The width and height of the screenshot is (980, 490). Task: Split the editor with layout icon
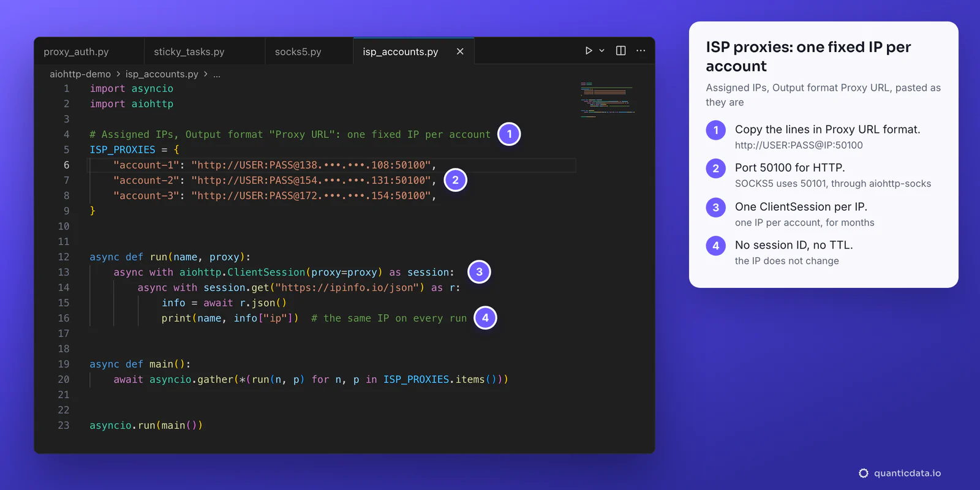[x=620, y=51]
